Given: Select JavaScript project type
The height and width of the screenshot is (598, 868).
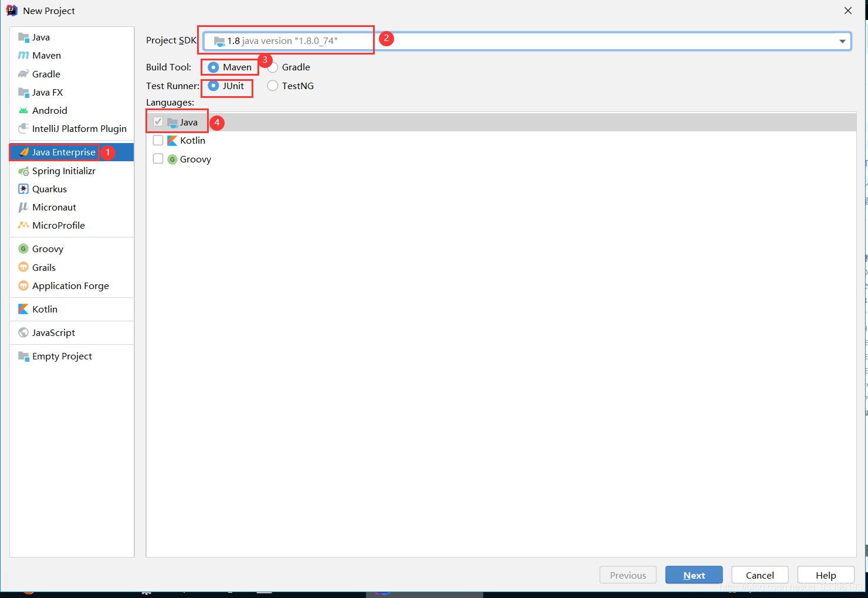Looking at the screenshot, I should (x=72, y=332).
